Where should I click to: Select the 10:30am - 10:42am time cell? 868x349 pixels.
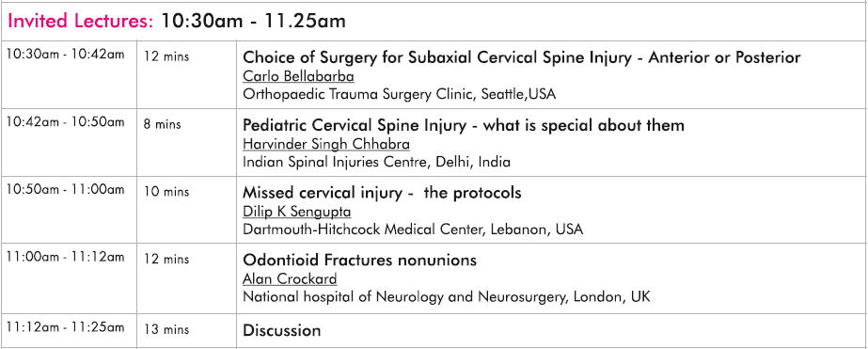(65, 55)
